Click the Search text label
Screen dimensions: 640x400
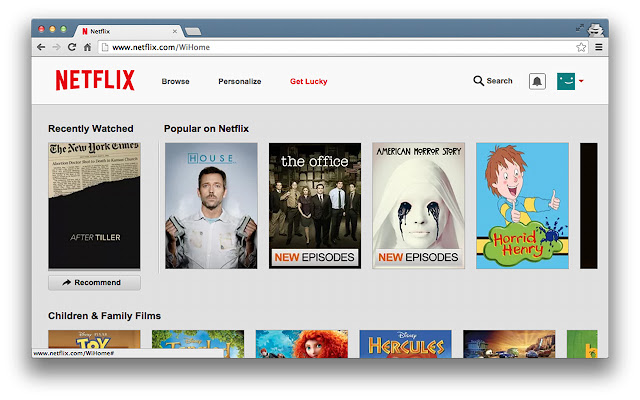coord(499,81)
